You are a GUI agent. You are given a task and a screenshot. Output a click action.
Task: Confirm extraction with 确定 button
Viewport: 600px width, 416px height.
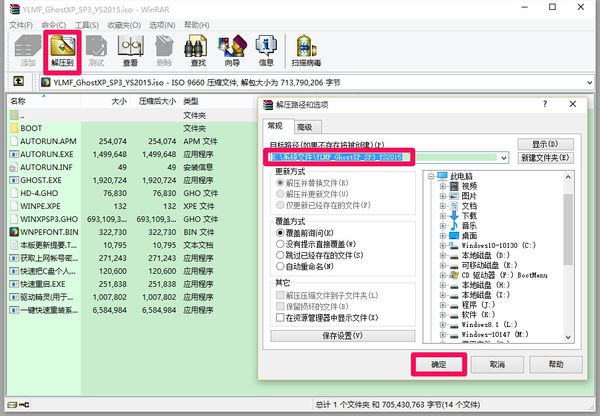[439, 364]
